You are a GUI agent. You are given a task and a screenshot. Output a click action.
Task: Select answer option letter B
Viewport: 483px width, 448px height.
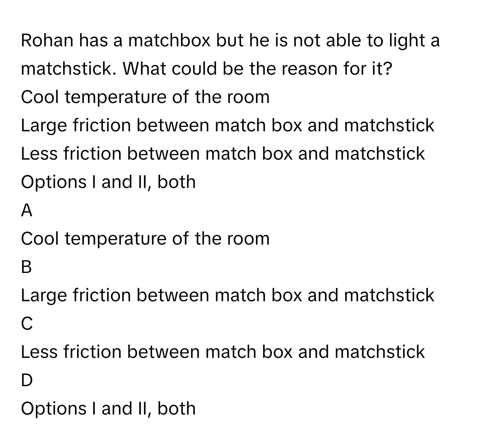(x=26, y=267)
